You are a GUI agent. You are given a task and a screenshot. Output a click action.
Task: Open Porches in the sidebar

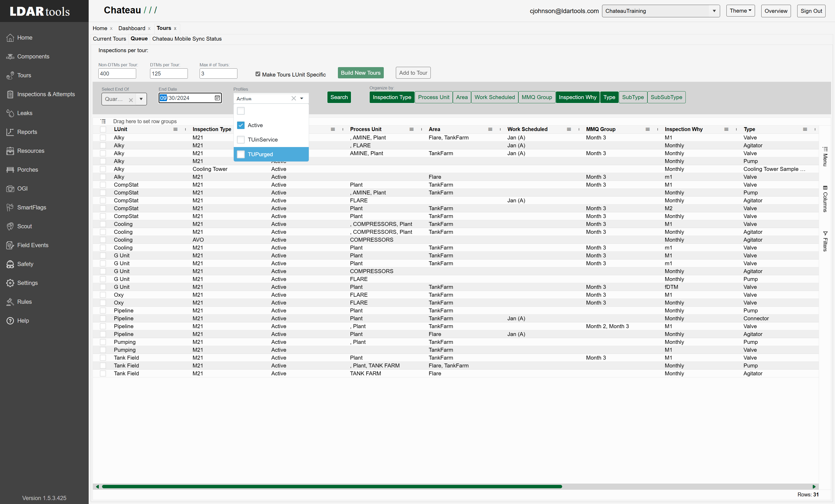[x=22, y=170]
